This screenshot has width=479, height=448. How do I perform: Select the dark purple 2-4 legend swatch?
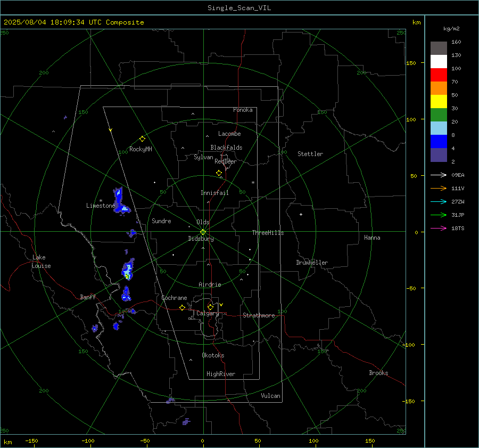click(x=439, y=154)
